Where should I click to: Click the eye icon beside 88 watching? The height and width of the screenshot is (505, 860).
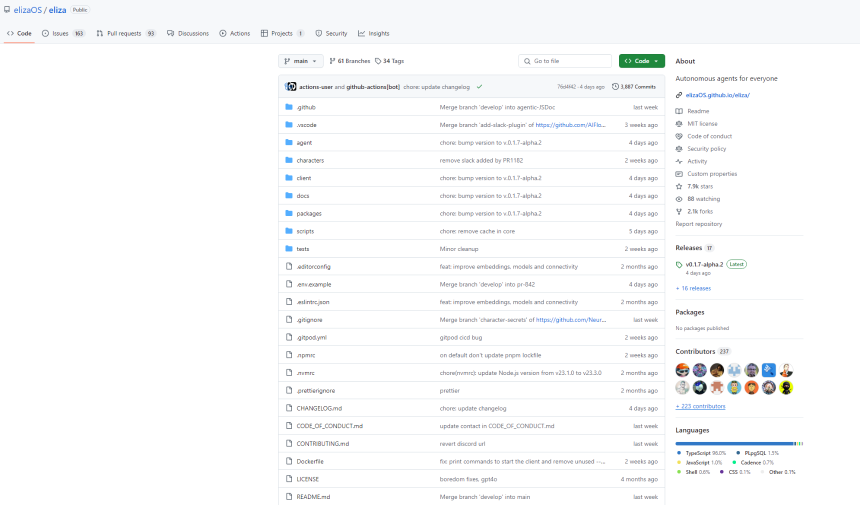[x=679, y=199]
